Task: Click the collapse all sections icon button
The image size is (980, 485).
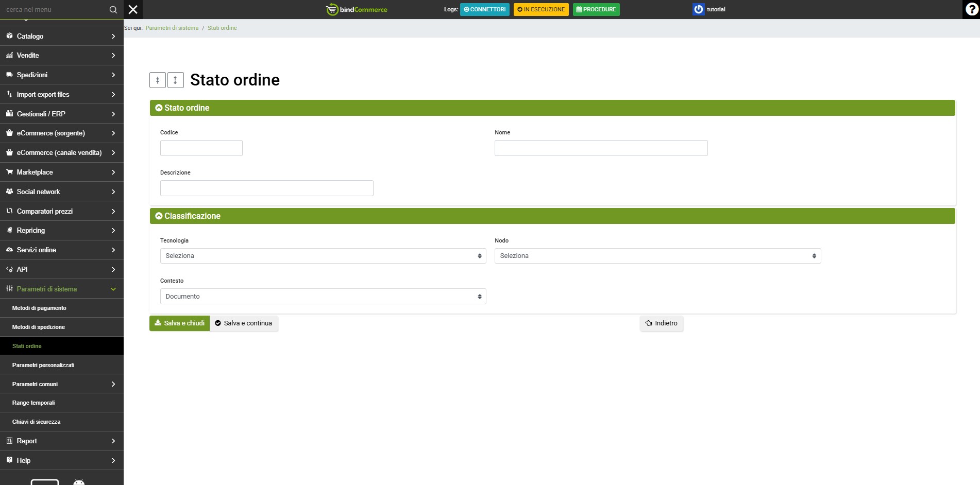Action: pyautogui.click(x=158, y=80)
